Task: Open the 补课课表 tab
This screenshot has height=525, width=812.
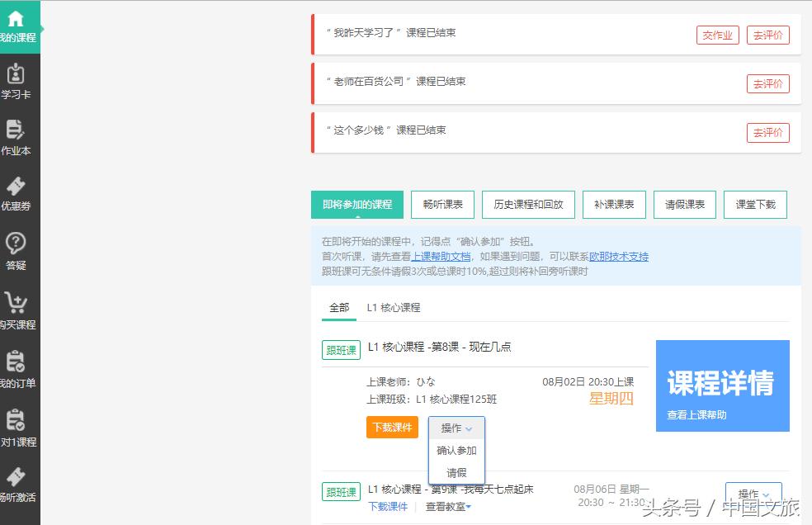Action: 614,204
